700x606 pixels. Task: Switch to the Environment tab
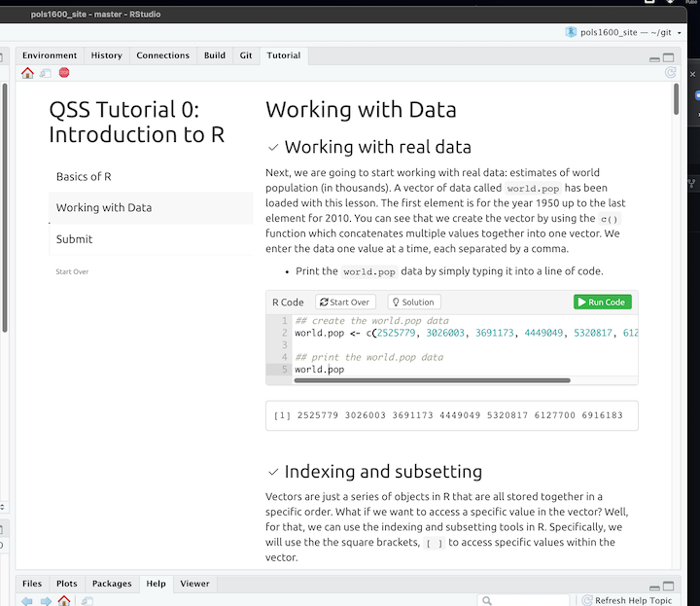(x=51, y=55)
